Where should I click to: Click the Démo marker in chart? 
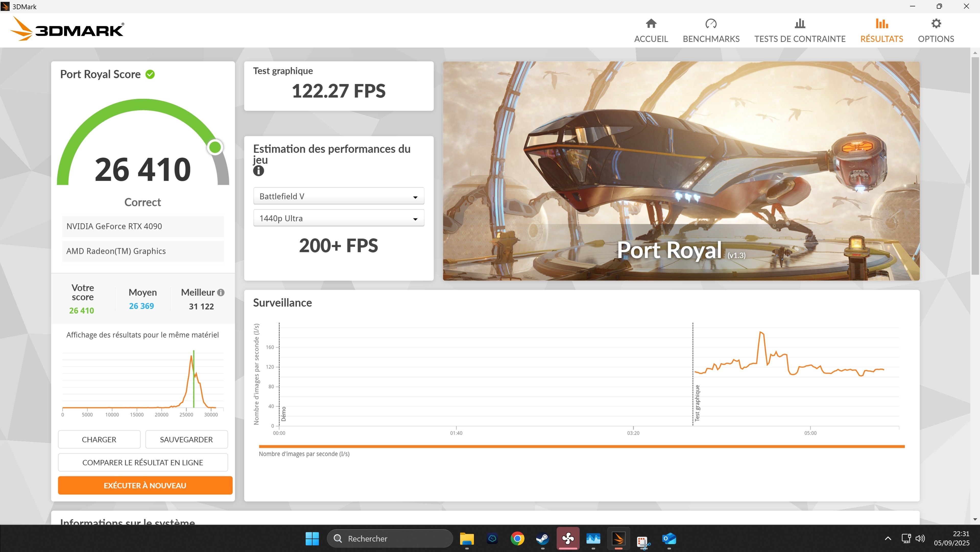[283, 414]
